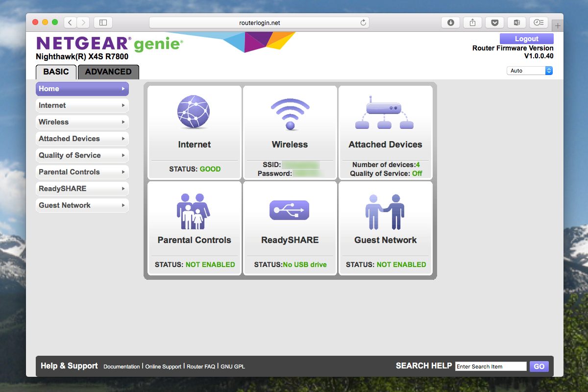Reload the page with the refresh icon

[x=363, y=23]
